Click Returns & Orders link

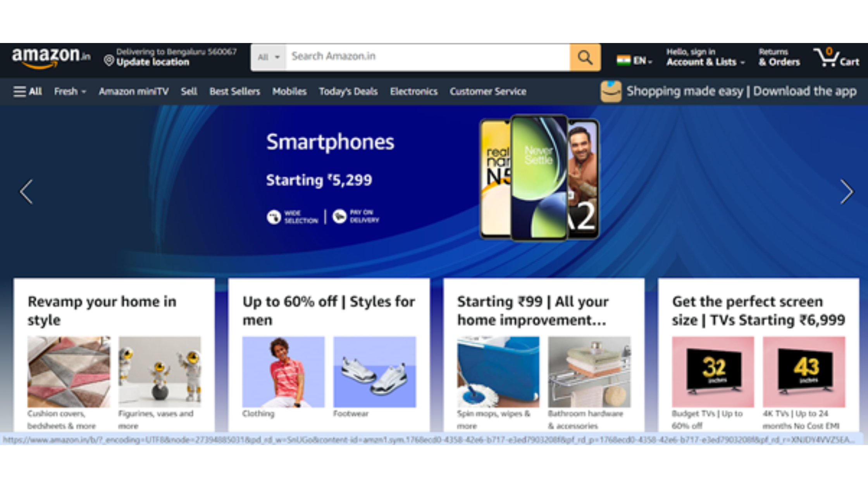pos(779,57)
